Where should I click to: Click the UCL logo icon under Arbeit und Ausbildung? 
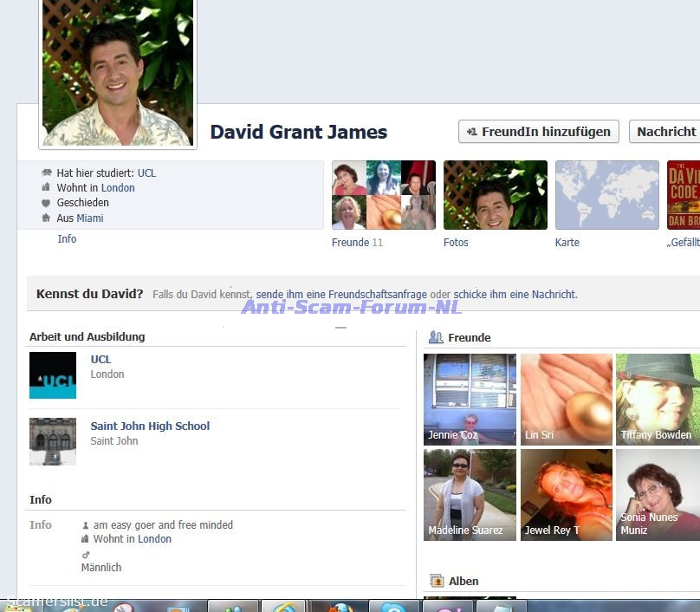pyautogui.click(x=53, y=375)
